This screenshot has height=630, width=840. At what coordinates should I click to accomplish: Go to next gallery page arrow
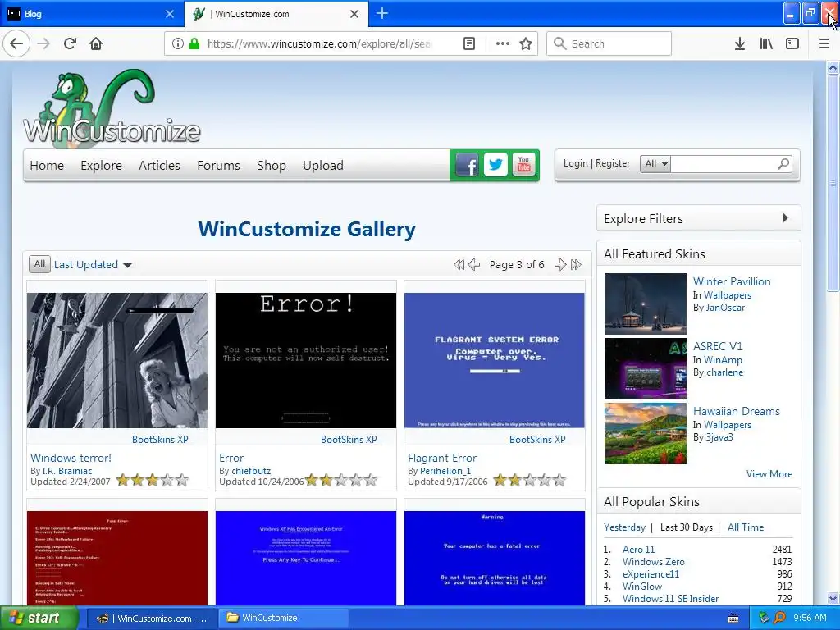(x=559, y=265)
